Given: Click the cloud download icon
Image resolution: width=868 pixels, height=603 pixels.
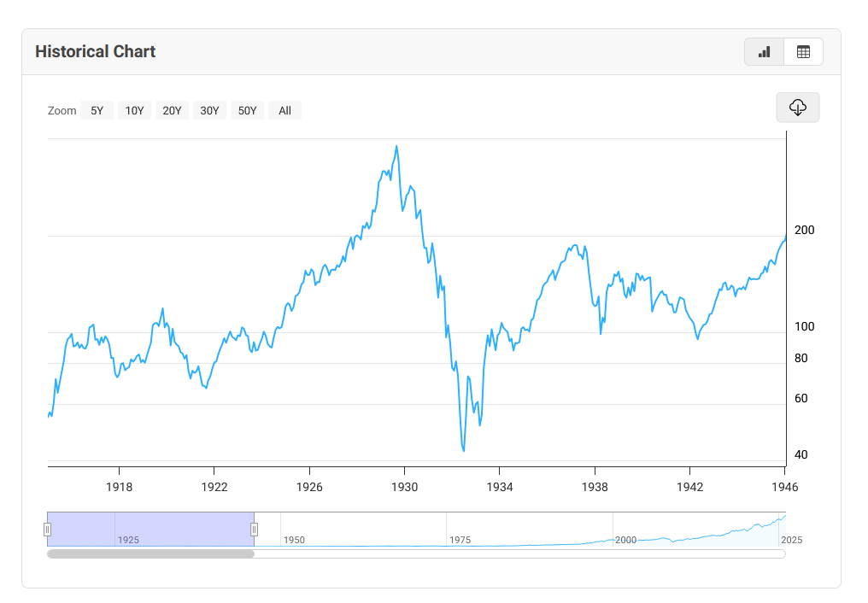Looking at the screenshot, I should pyautogui.click(x=797, y=108).
